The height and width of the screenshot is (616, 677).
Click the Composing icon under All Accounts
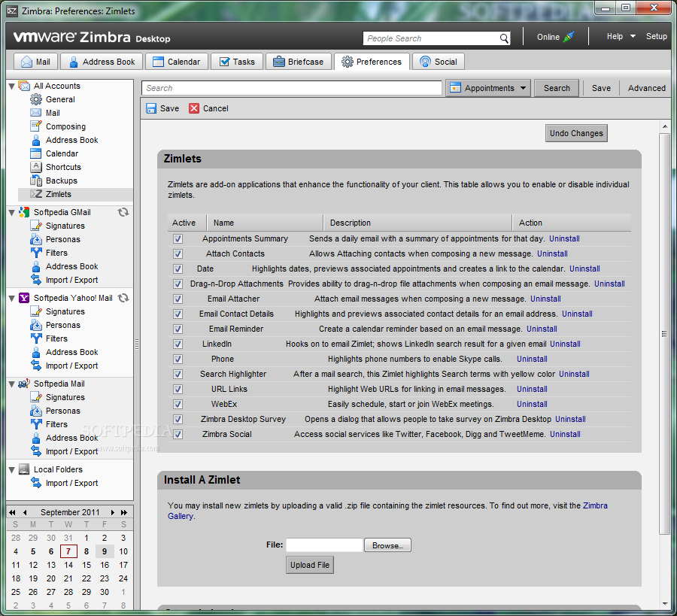coord(36,126)
